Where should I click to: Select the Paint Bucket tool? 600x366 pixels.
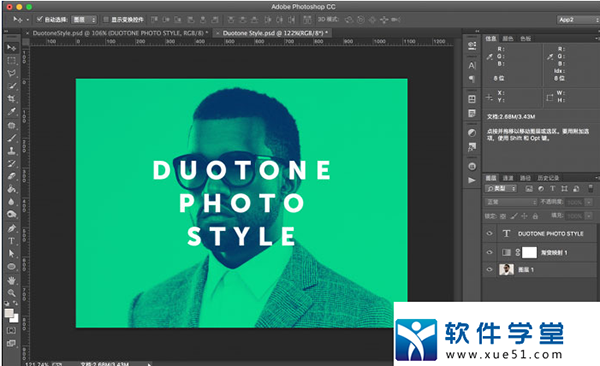[x=11, y=189]
